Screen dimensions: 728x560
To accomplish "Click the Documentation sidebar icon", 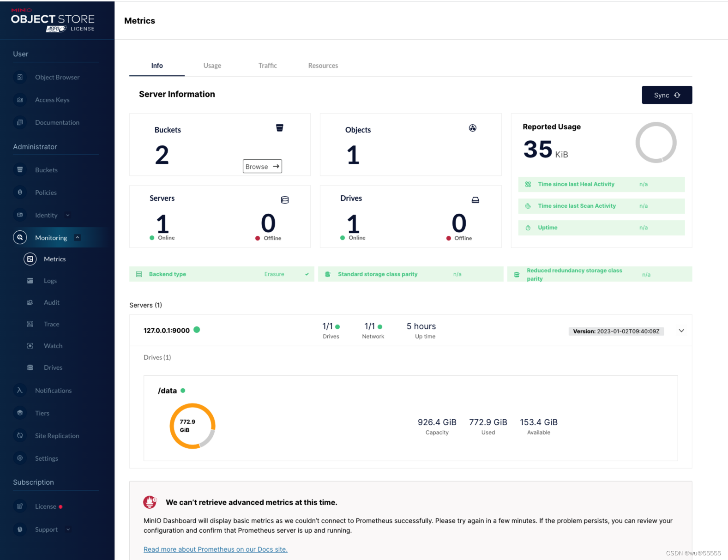I will (x=20, y=122).
